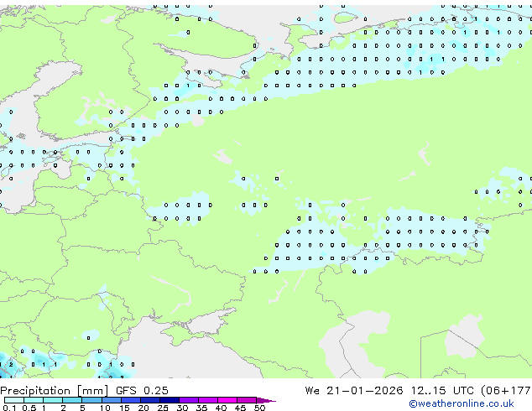532x411 pixels.
Task: Click the 35–40 mm legend color swatch
Action: pos(207,400)
